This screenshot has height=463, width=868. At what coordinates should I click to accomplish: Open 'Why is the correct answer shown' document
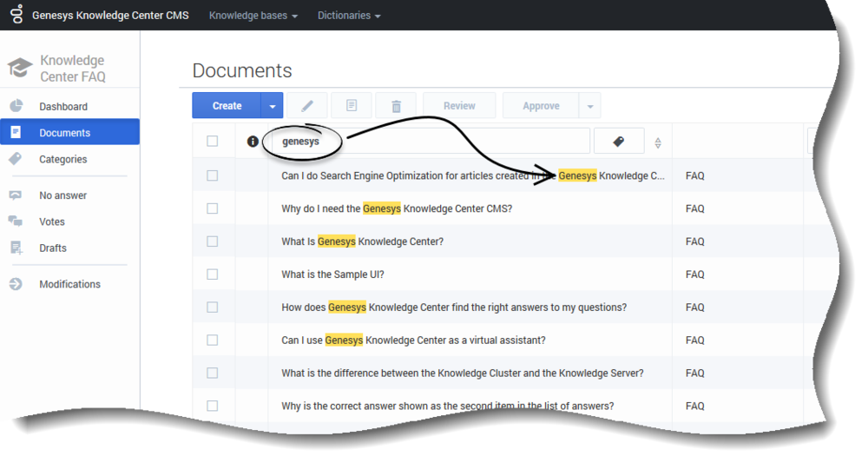447,406
